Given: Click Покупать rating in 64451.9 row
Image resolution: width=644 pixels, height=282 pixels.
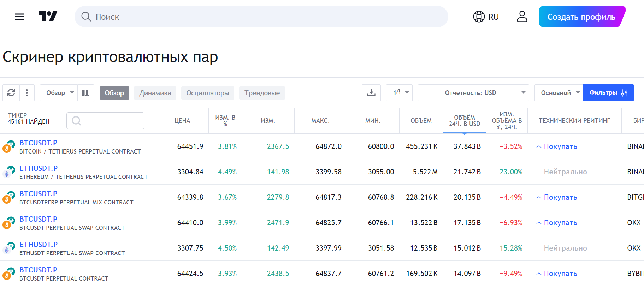Looking at the screenshot, I should [557, 146].
